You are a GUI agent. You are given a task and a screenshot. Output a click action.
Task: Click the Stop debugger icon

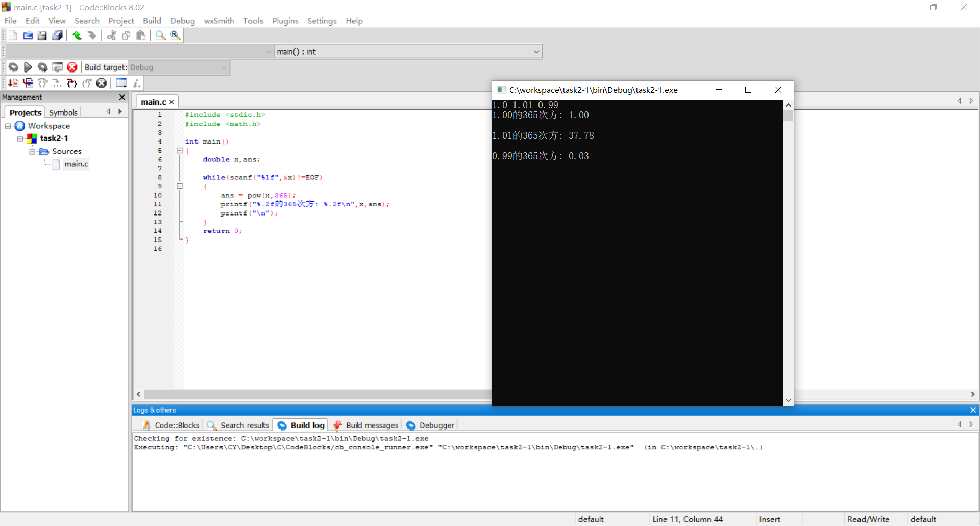102,83
